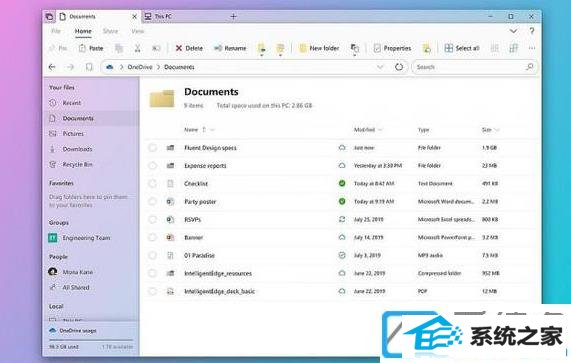571x363 pixels.
Task: Open the New item dropdown icon
Action: 355,49
